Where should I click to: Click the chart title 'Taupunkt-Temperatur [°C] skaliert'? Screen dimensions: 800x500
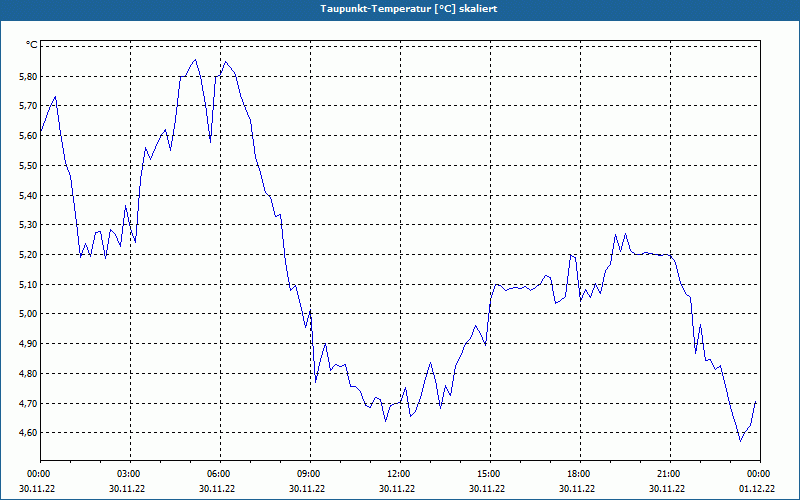tap(409, 9)
